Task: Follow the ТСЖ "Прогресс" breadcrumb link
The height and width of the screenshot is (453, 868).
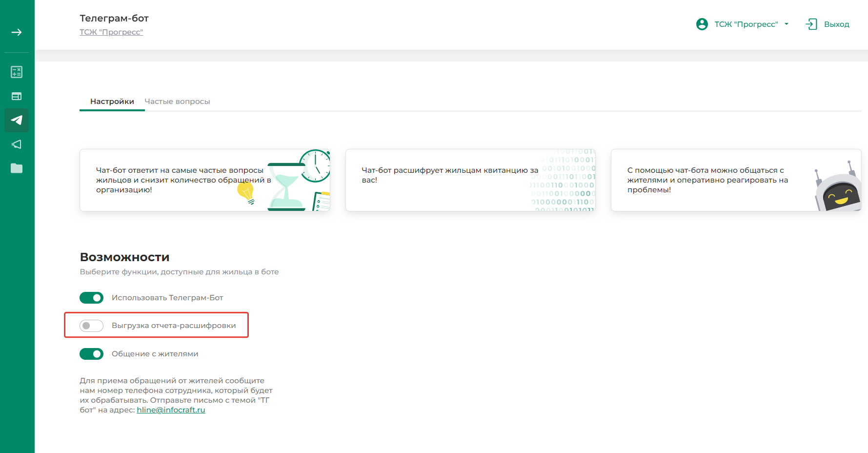Action: point(111,32)
